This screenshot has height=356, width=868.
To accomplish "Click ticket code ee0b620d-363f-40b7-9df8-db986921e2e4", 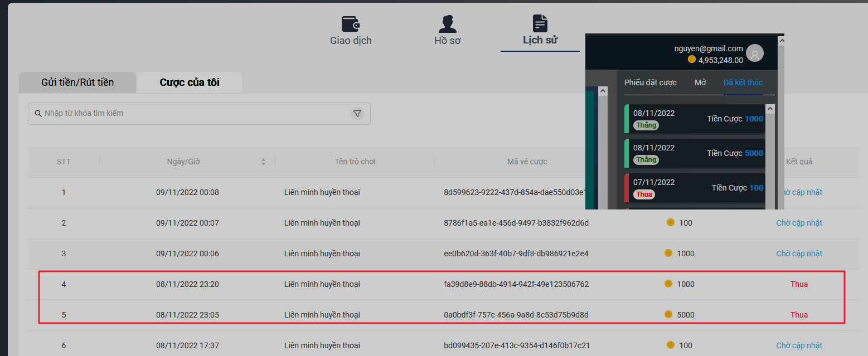I will pos(516,253).
